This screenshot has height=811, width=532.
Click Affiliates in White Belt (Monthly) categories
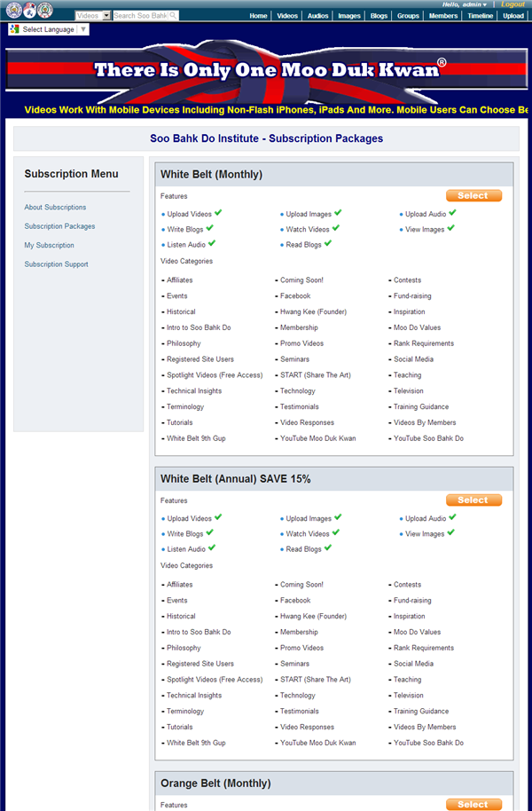pyautogui.click(x=179, y=280)
